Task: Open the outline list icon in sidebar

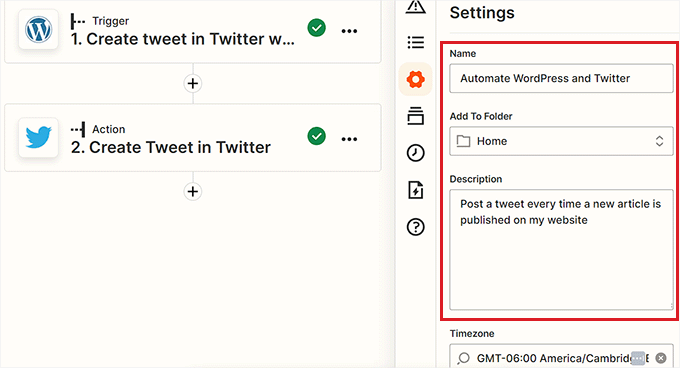Action: [x=415, y=42]
